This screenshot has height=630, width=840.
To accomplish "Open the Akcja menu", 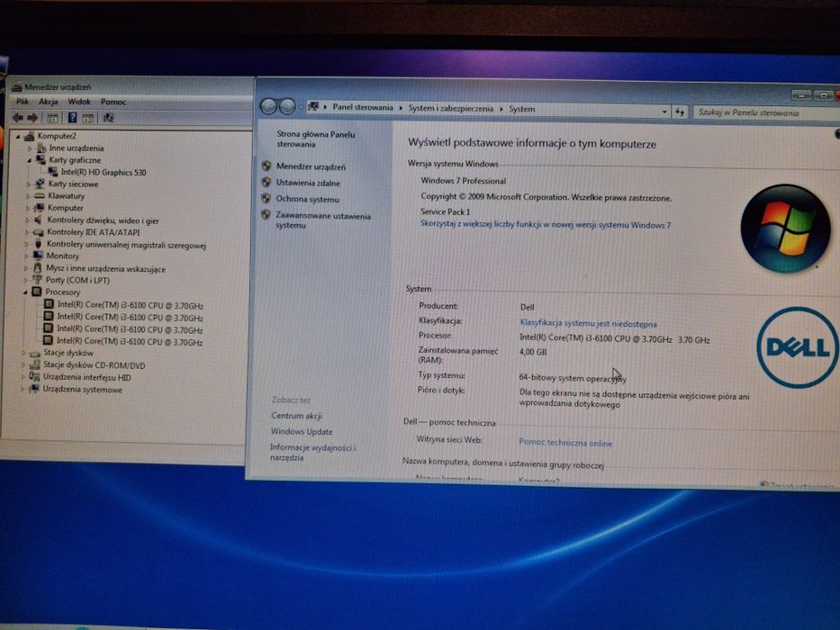I will coord(49,101).
